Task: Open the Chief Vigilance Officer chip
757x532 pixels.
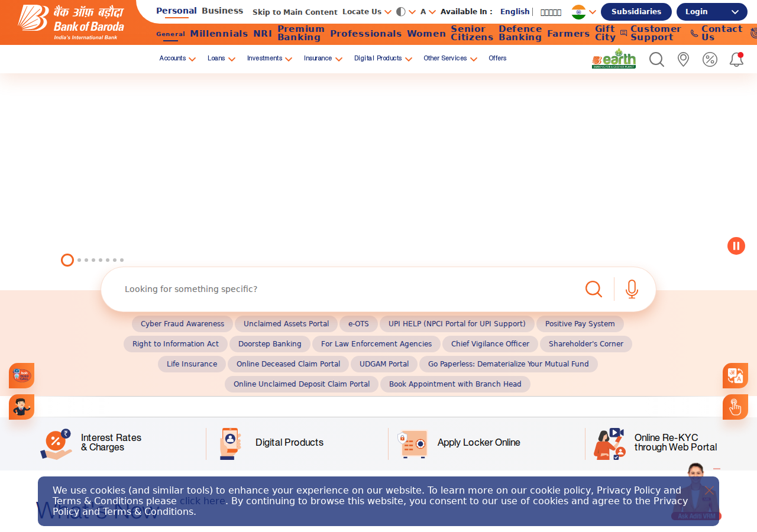Action: pos(490,344)
